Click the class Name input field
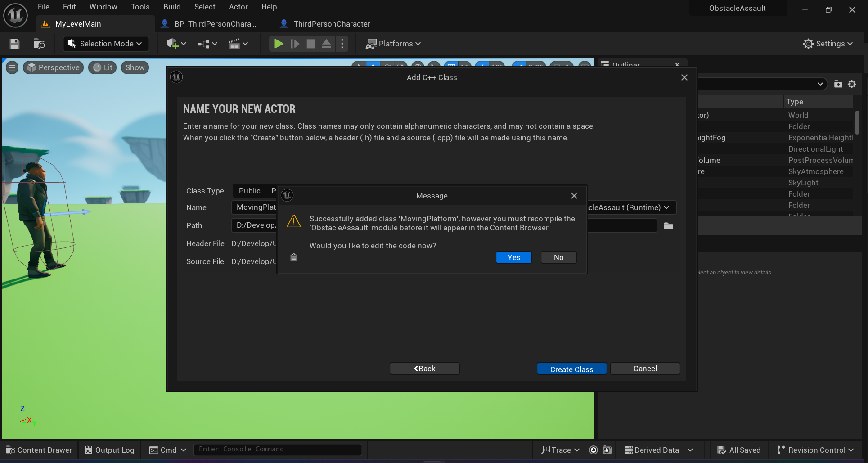868x463 pixels. click(254, 207)
